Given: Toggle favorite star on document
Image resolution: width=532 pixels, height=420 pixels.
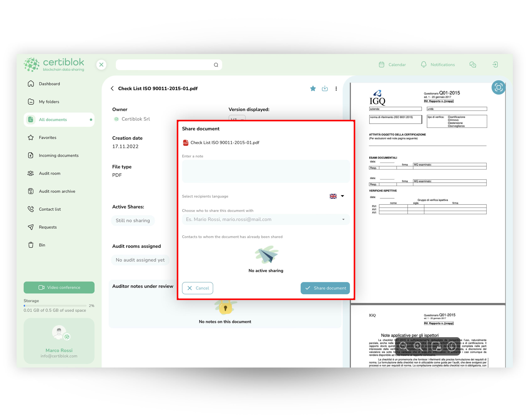Looking at the screenshot, I should (313, 88).
